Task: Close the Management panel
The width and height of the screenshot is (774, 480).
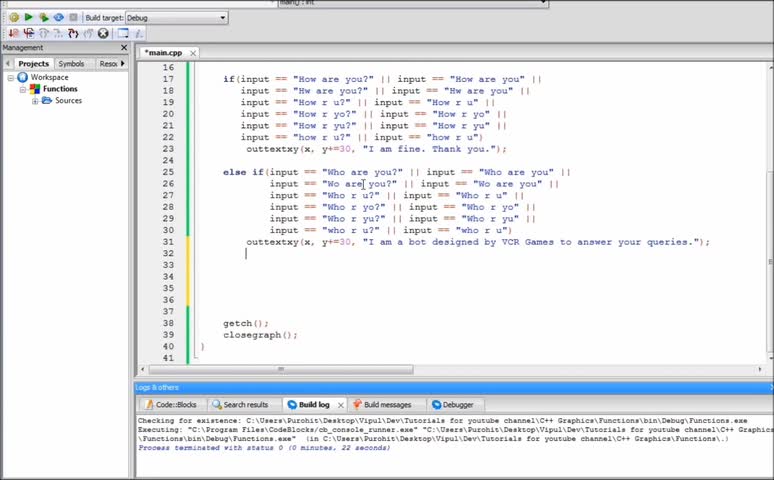Action: [124, 47]
